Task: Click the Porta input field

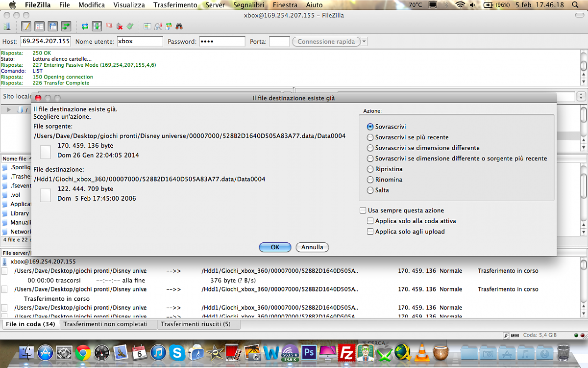Action: 279,42
